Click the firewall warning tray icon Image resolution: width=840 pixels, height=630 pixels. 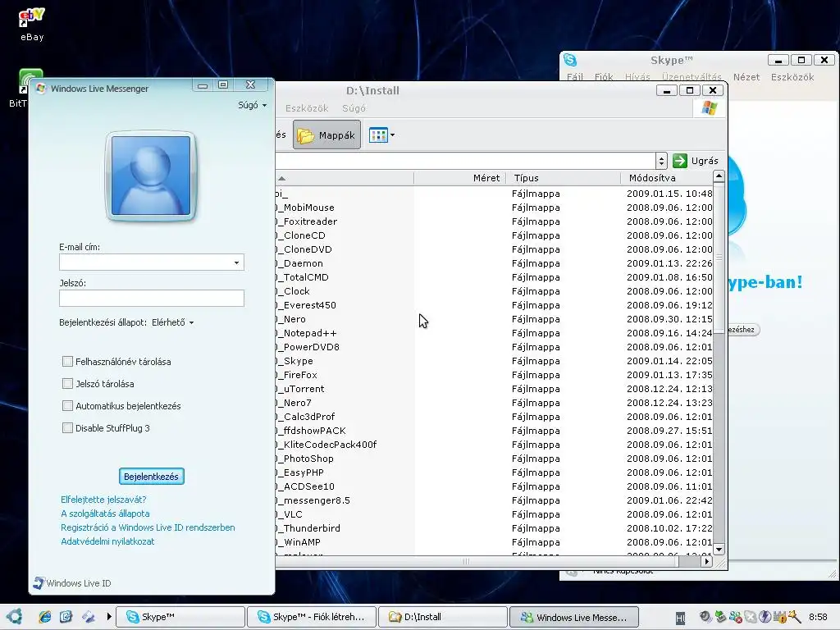click(x=779, y=617)
